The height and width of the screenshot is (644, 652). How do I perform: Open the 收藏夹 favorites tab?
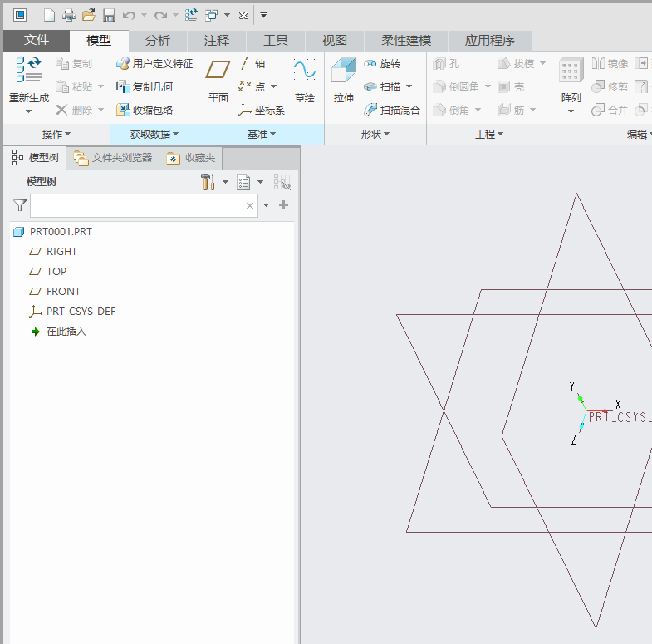[191, 158]
